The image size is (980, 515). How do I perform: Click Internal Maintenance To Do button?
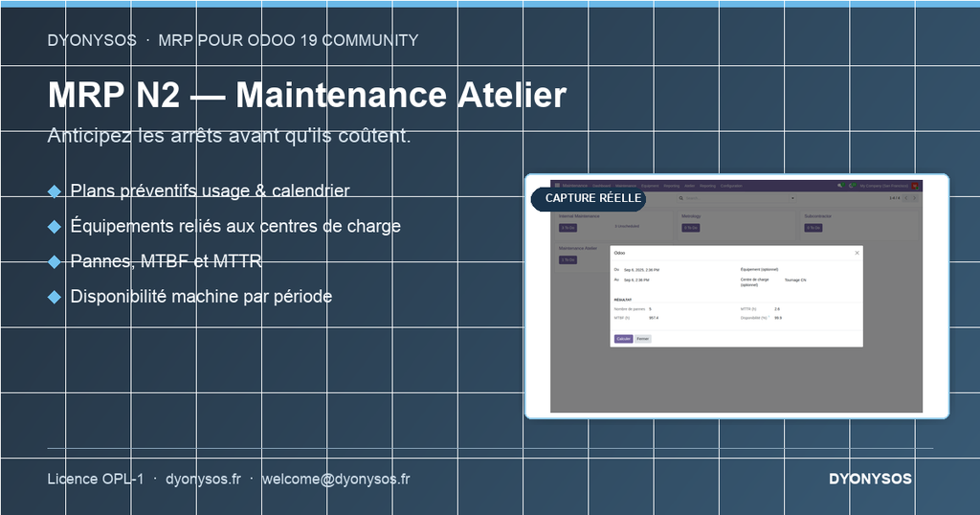568,228
